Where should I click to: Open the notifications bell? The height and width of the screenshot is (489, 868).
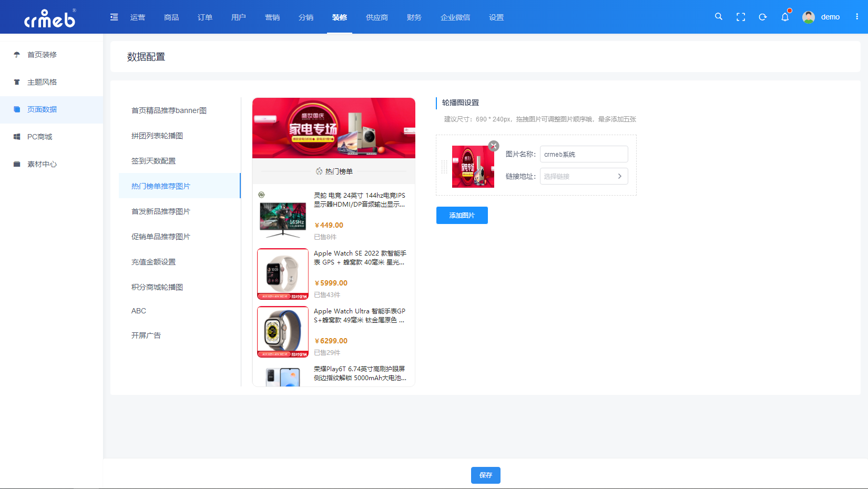(785, 17)
